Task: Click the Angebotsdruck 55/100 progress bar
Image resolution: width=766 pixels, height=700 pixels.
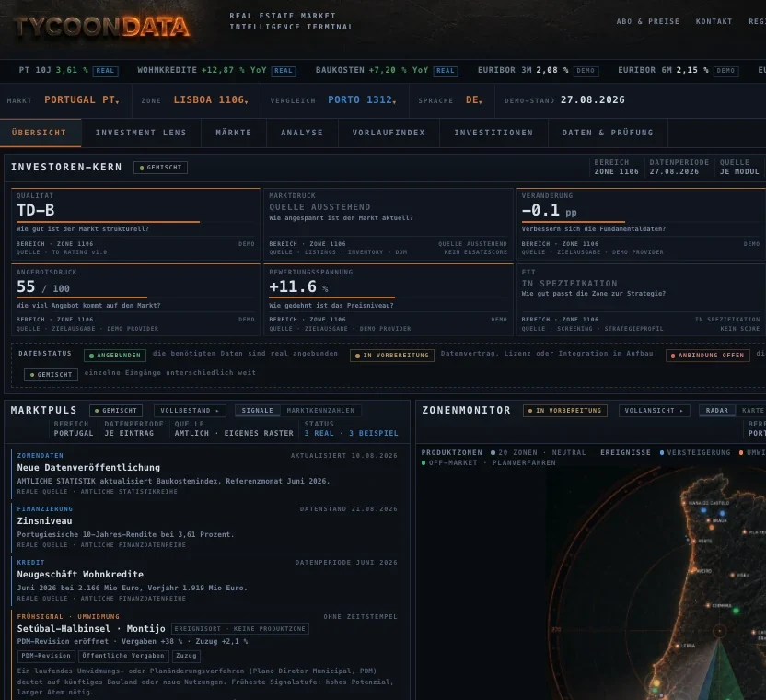Action: click(82, 297)
